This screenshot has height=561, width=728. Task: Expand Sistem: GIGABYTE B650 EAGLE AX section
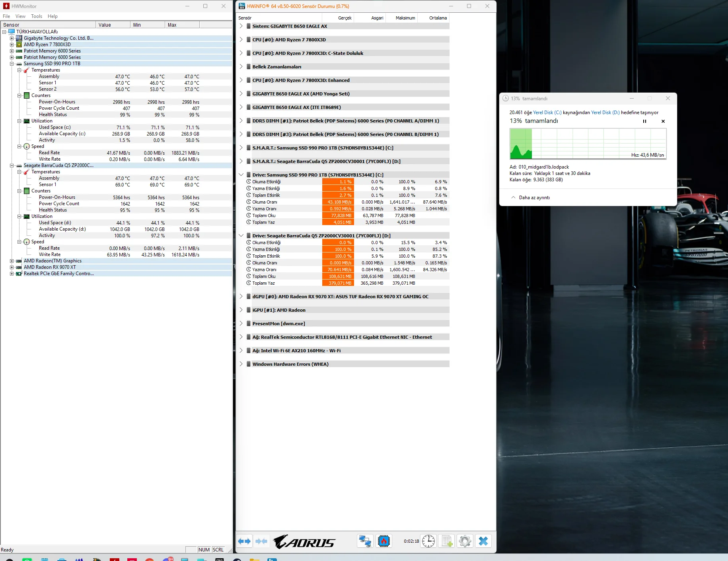coord(241,26)
